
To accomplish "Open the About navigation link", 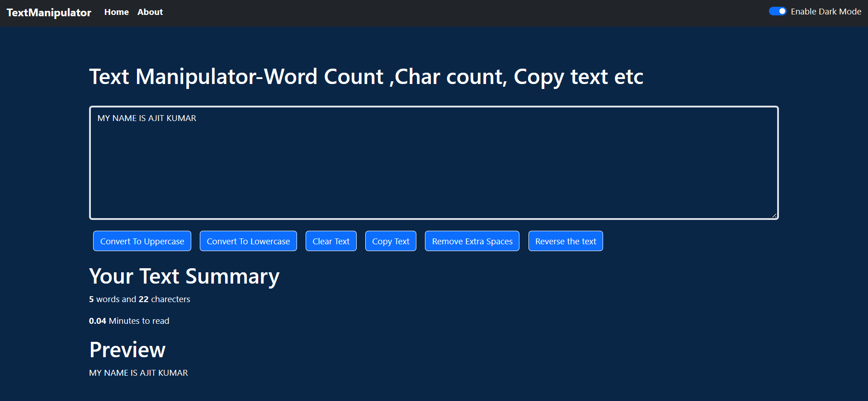I will coord(150,12).
